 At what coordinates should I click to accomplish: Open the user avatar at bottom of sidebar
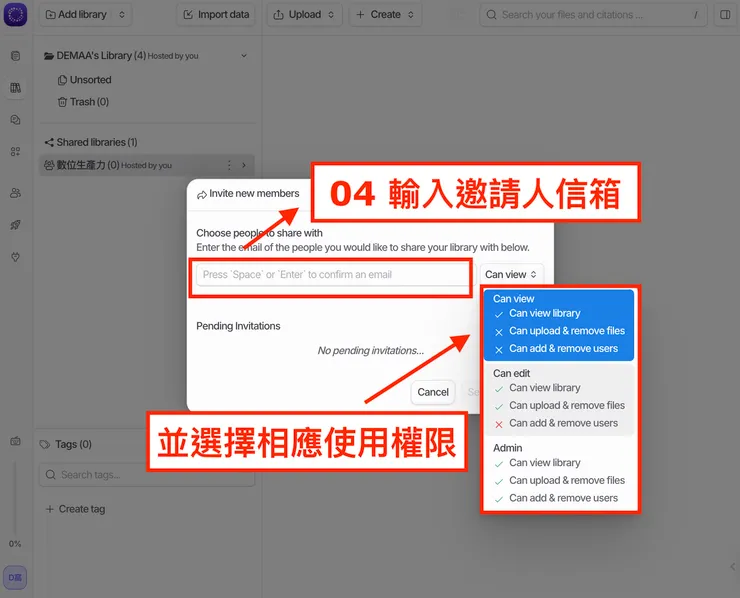point(15,577)
